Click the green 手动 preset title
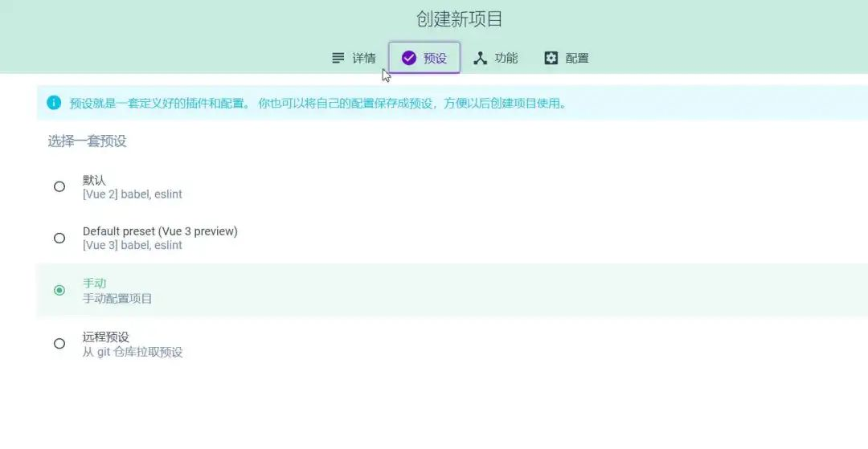This screenshot has height=449, width=868. [94, 283]
